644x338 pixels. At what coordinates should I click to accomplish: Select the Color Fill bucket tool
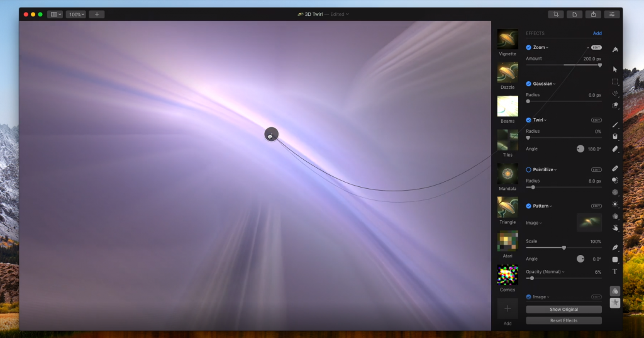pos(615,137)
